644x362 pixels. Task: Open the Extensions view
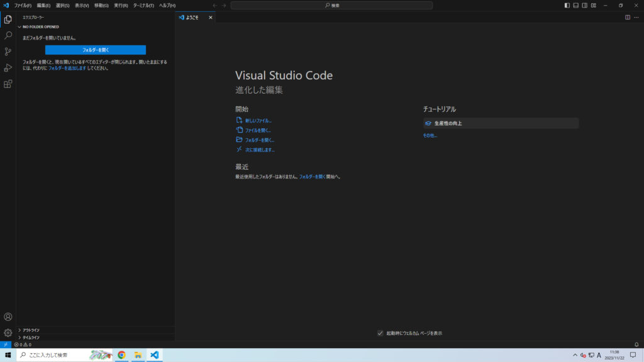click(8, 84)
